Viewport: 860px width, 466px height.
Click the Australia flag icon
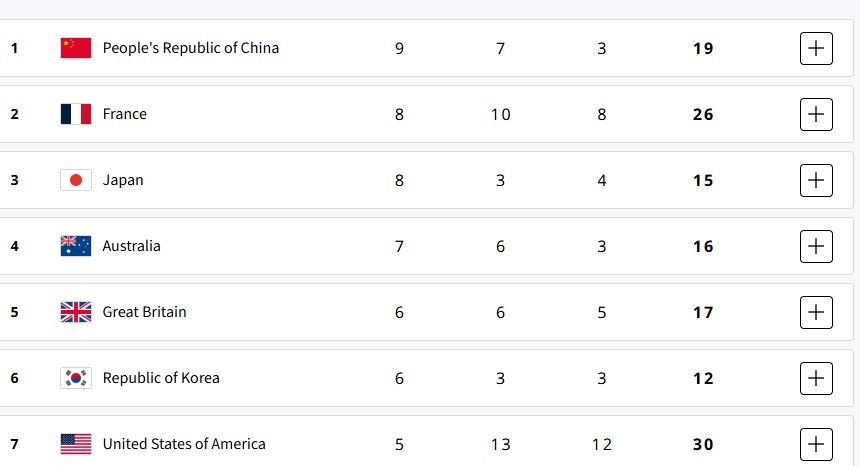pyautogui.click(x=76, y=246)
